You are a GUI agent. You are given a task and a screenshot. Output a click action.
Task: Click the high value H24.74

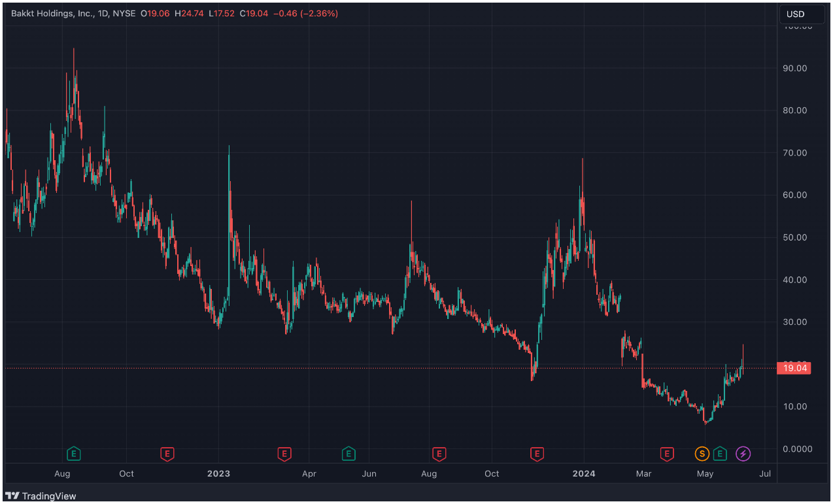[x=189, y=14]
